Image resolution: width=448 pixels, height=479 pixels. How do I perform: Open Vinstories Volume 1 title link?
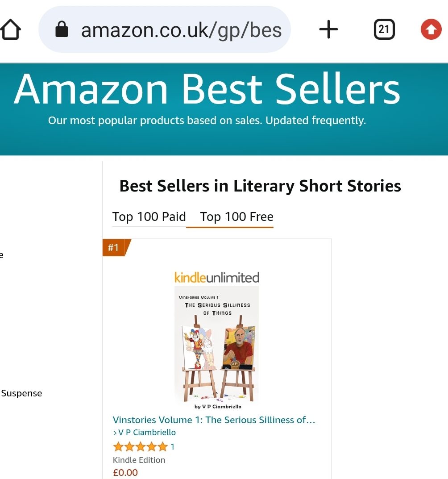[214, 420]
